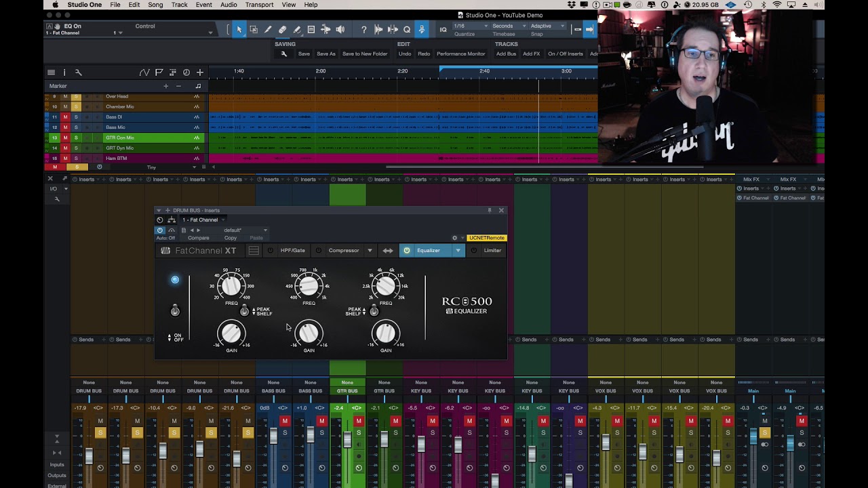Screen dimensions: 868x488
Task: Click the Undo button
Action: click(x=405, y=54)
